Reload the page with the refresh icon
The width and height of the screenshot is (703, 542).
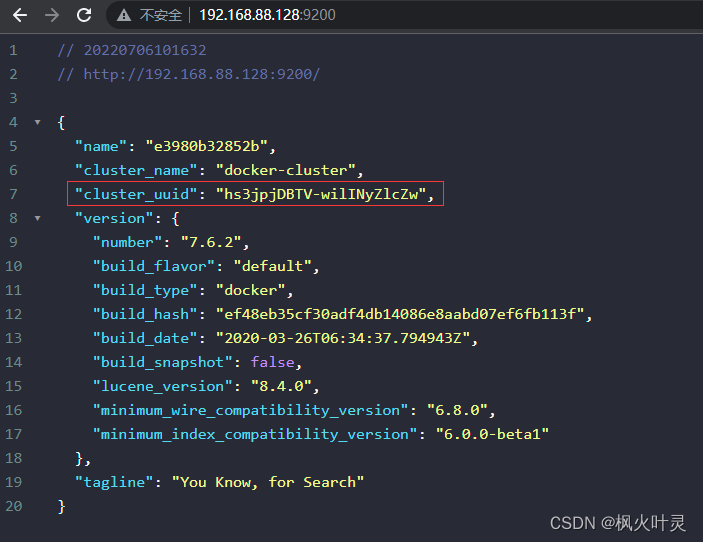(84, 15)
